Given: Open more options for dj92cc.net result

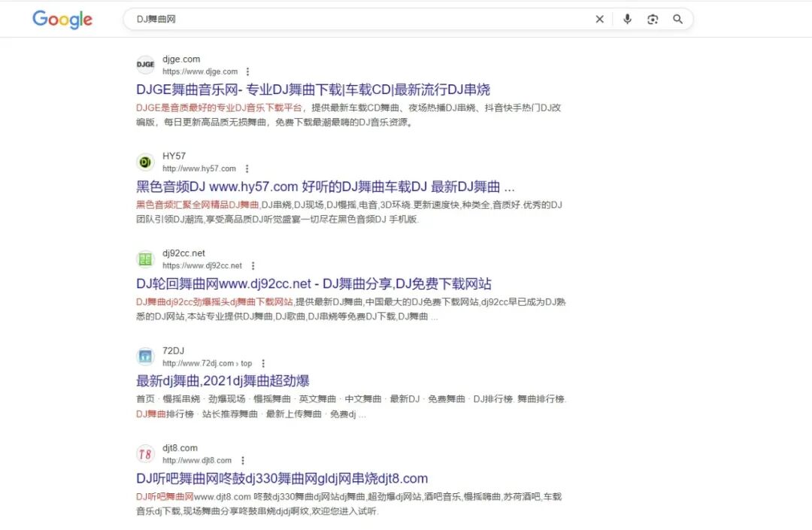Looking at the screenshot, I should [x=253, y=265].
